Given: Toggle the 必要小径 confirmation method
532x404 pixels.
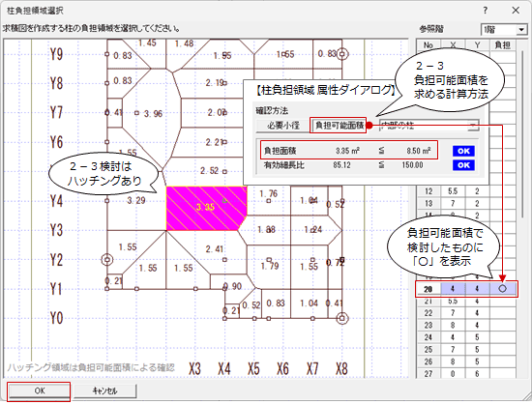Looking at the screenshot, I should pos(283,126).
